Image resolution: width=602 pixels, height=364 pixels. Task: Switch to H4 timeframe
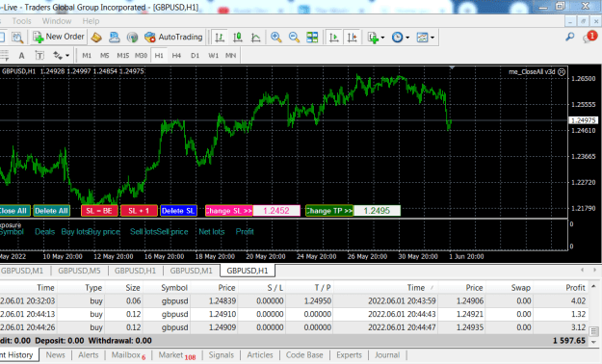click(176, 55)
